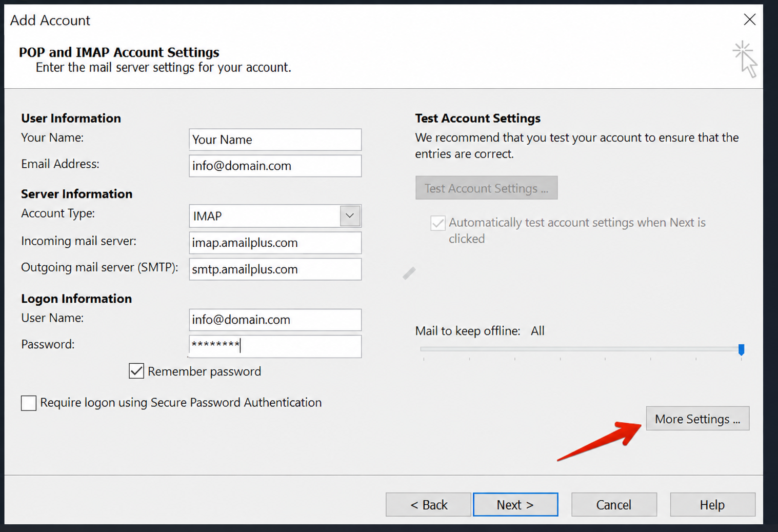Click the Outgoing mail server SMTP field
The height and width of the screenshot is (532, 778).
click(x=275, y=269)
